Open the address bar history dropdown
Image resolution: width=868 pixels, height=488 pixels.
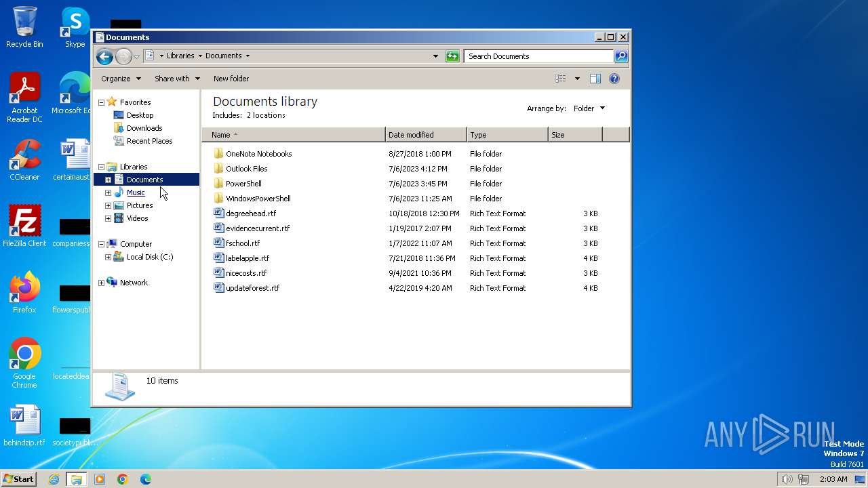click(435, 56)
